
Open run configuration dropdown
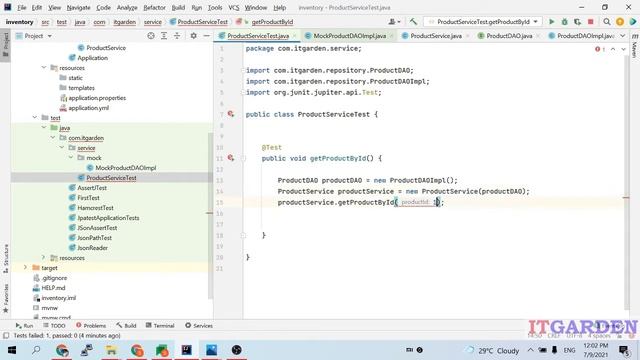click(483, 22)
